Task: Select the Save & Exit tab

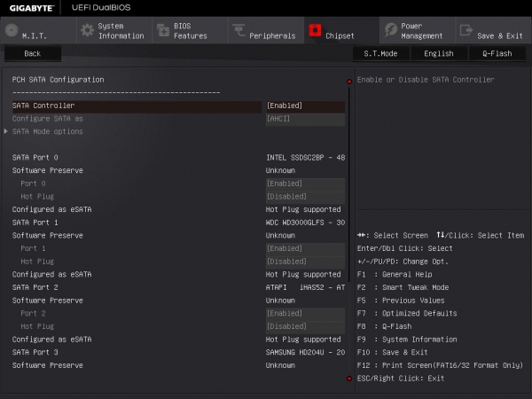Action: tap(494, 30)
